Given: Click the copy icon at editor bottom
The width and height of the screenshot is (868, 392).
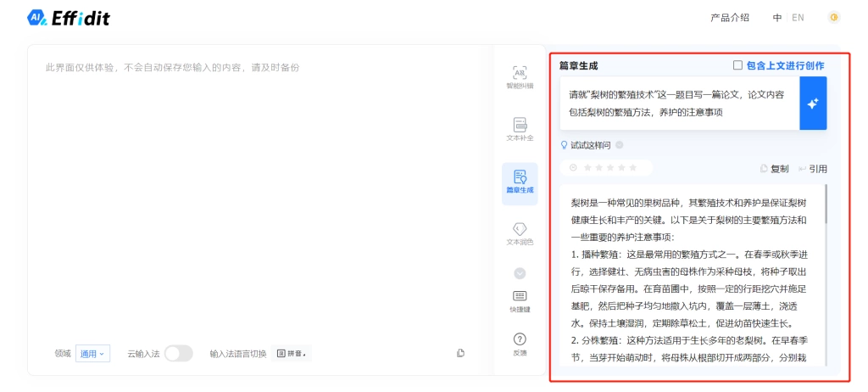Looking at the screenshot, I should [x=460, y=353].
